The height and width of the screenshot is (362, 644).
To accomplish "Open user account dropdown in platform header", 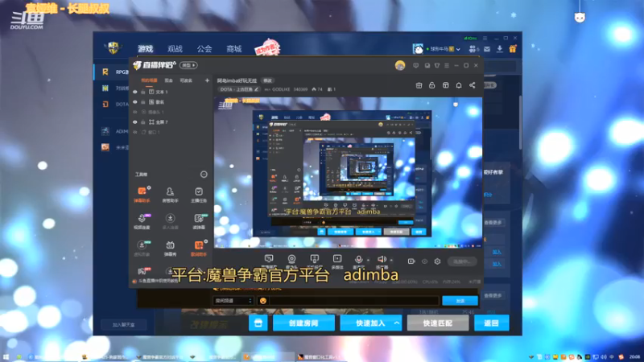I will [458, 49].
